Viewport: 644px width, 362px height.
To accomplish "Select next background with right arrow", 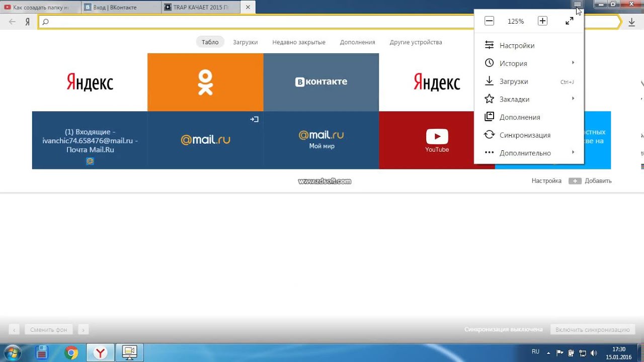I will (83, 330).
